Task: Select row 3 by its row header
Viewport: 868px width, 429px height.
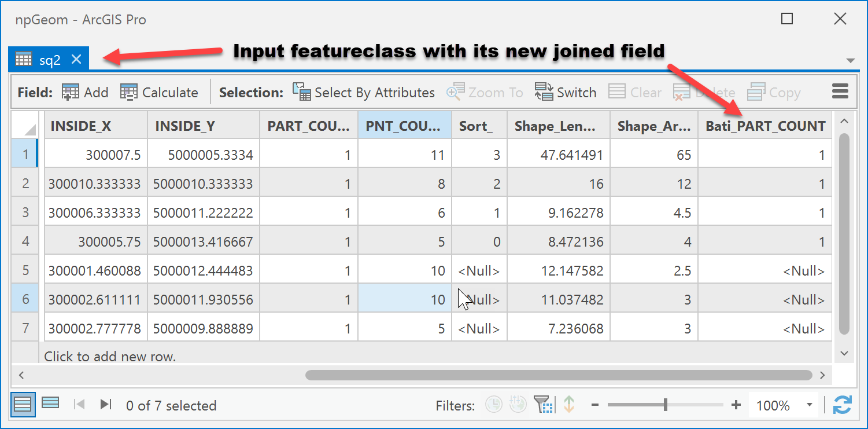Action: pos(24,212)
